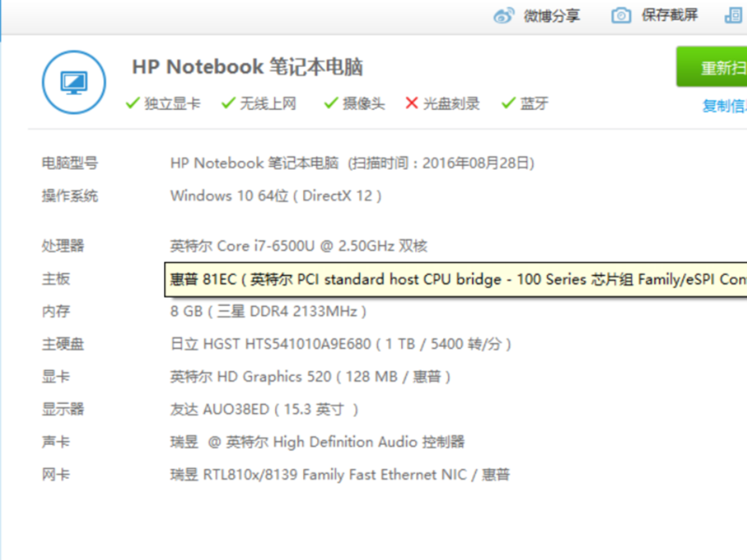
Task: Click the 摄像头 feature label
Action: 364,104
